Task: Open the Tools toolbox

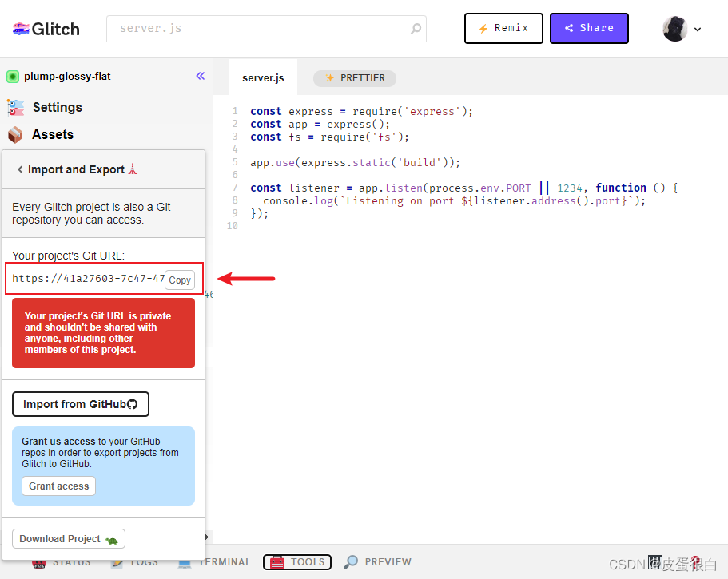Action: pos(297,562)
